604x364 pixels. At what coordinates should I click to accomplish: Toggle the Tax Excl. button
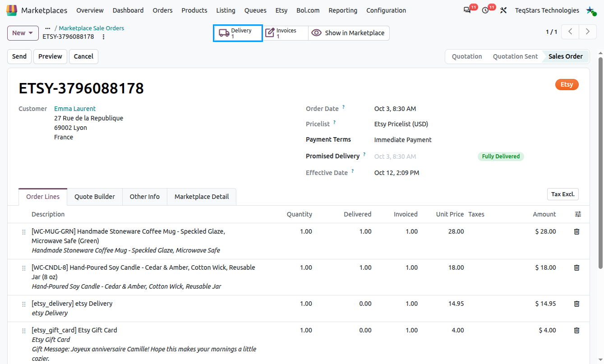pos(563,194)
